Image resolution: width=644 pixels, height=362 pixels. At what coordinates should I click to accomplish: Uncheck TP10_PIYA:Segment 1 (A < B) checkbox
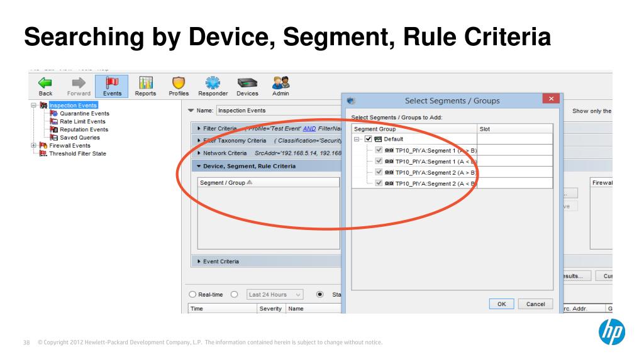click(x=379, y=162)
